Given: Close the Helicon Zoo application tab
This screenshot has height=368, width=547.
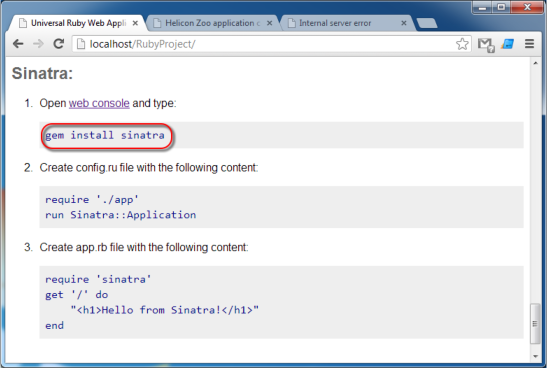Looking at the screenshot, I should pyautogui.click(x=269, y=23).
